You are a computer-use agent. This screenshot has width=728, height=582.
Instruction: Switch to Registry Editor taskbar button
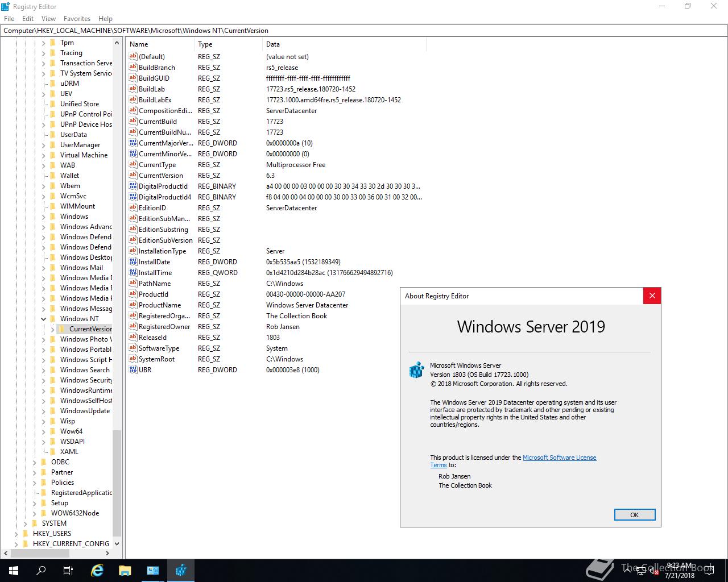point(181,571)
